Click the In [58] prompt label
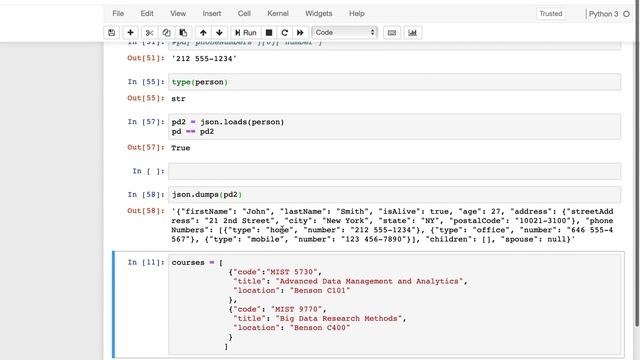 point(146,195)
